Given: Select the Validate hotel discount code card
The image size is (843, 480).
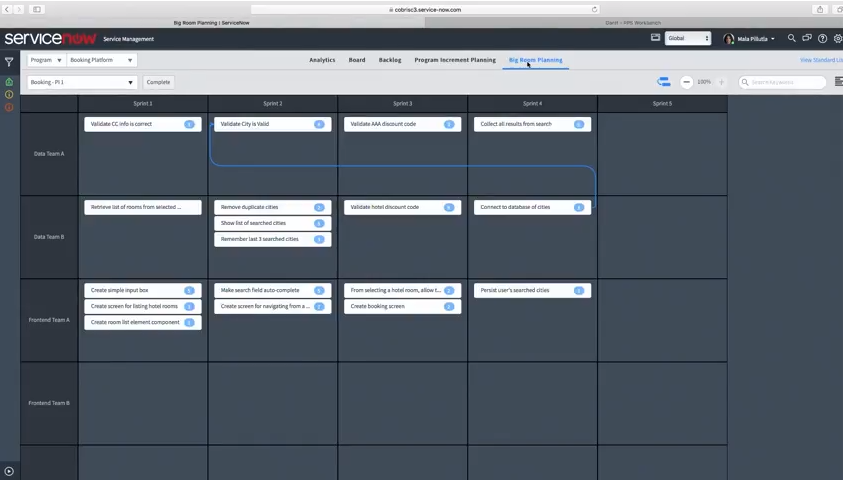Looking at the screenshot, I should [403, 207].
